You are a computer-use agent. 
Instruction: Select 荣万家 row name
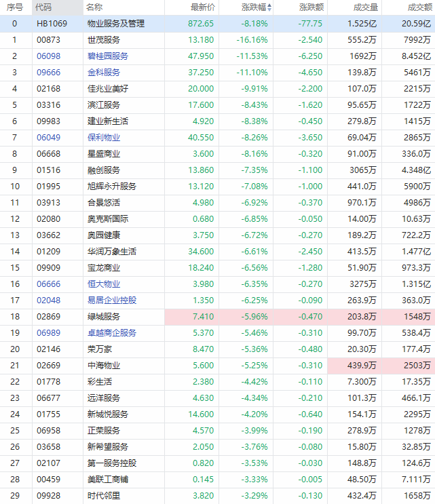(x=100, y=349)
